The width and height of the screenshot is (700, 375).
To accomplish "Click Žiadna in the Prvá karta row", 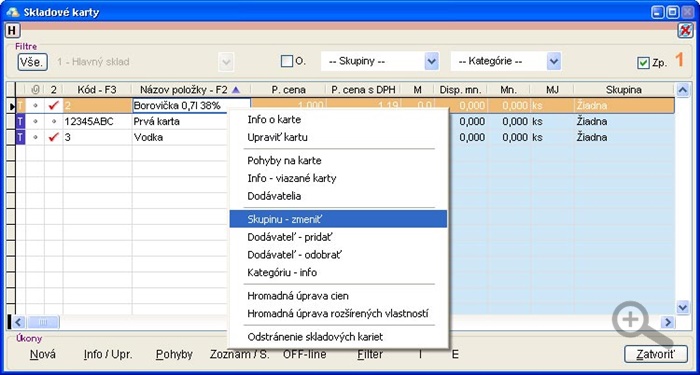I will pyautogui.click(x=592, y=121).
